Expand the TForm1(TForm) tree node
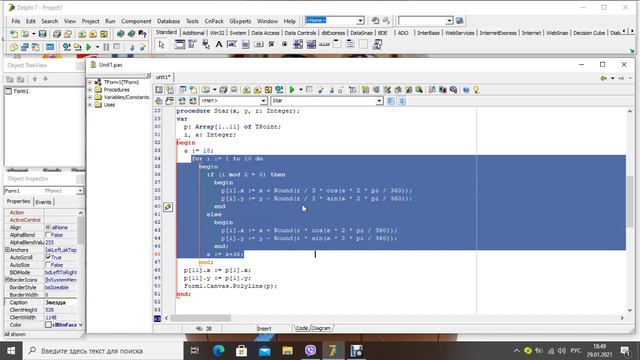The height and width of the screenshot is (360, 640). tap(90, 82)
